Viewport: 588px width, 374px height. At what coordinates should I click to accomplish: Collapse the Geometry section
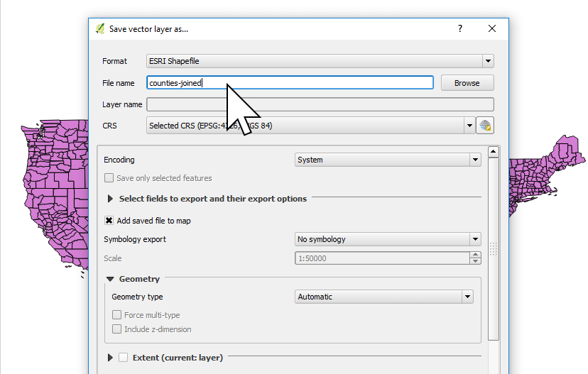click(110, 279)
